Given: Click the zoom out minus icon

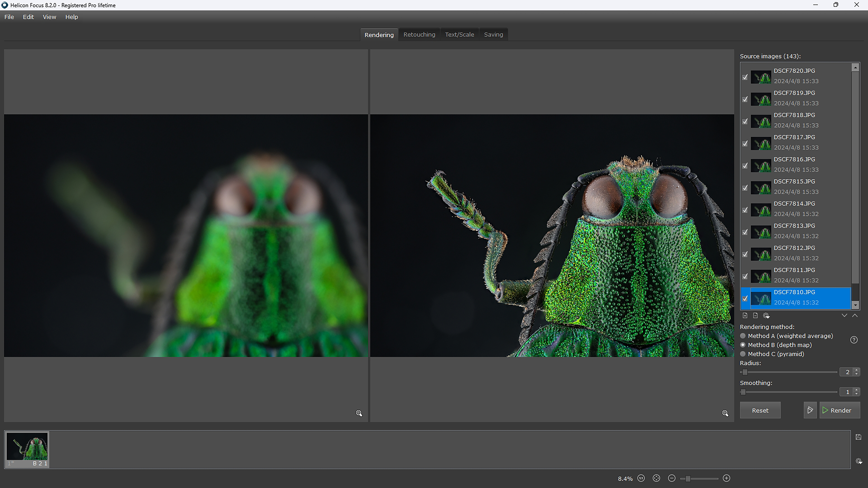Looking at the screenshot, I should (x=672, y=478).
